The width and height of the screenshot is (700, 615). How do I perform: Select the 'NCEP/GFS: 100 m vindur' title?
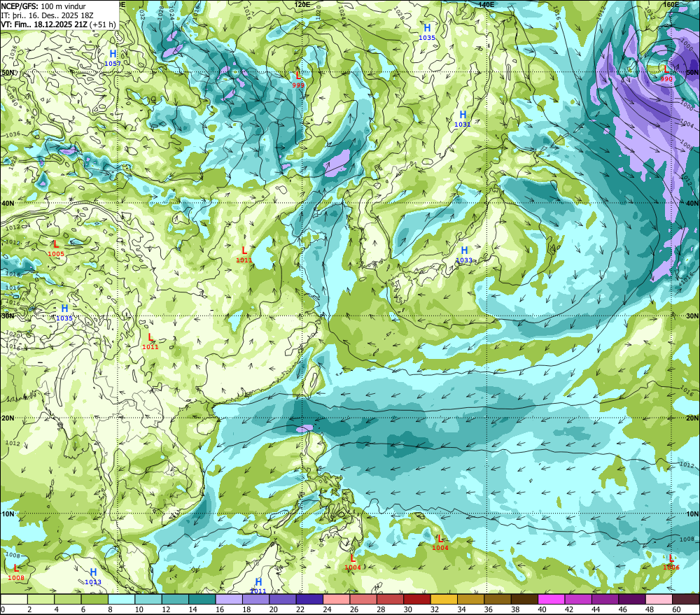43,6
